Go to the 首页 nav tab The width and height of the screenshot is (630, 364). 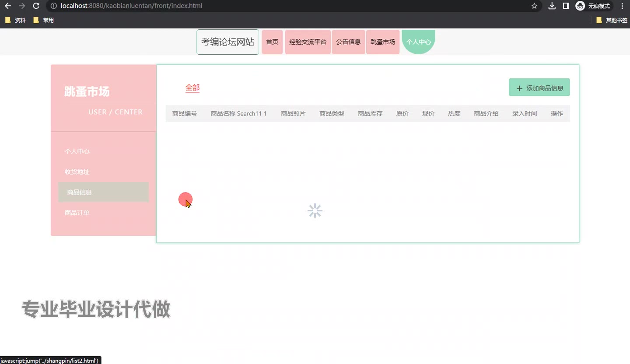point(272,42)
